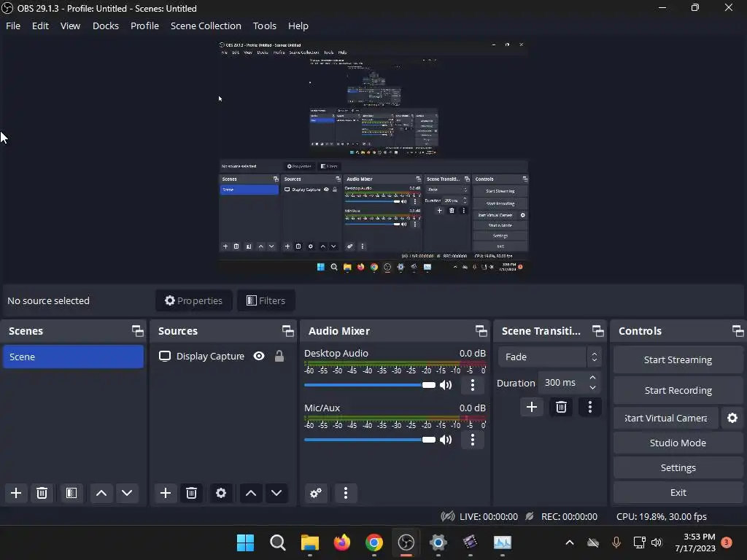Move source down arrow in Sources panel
Screen dimensions: 747x560
pyautogui.click(x=276, y=493)
